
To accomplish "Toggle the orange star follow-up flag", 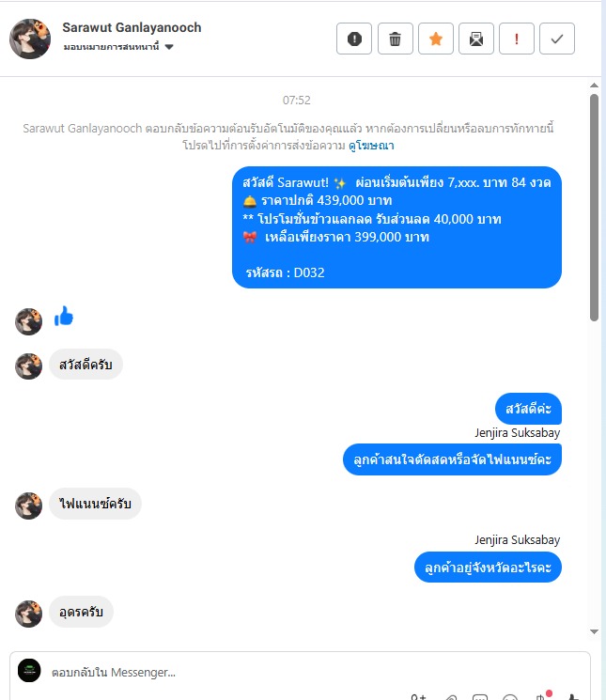I will pyautogui.click(x=436, y=39).
